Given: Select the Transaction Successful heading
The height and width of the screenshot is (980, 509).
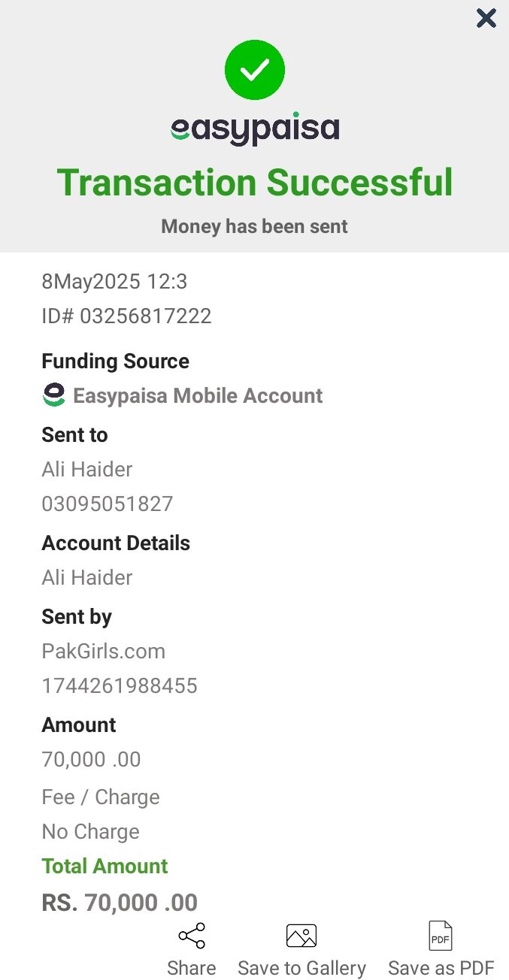Looking at the screenshot, I should (254, 181).
